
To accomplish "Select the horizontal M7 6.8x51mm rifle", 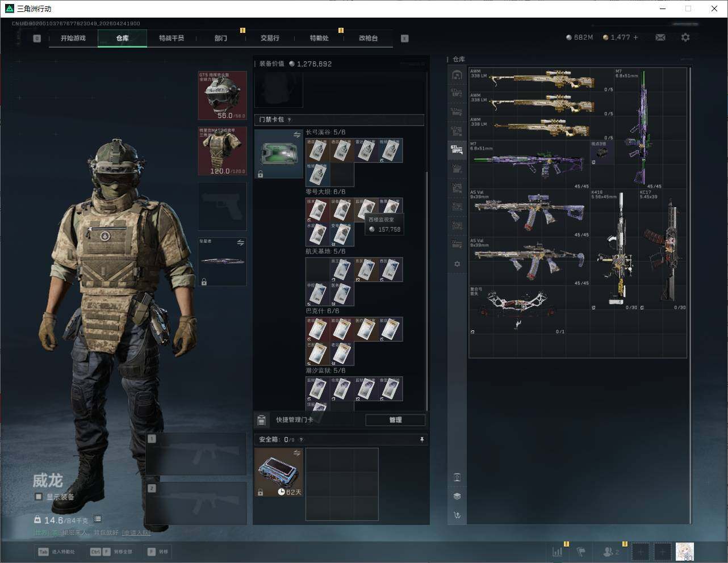I will tap(529, 165).
